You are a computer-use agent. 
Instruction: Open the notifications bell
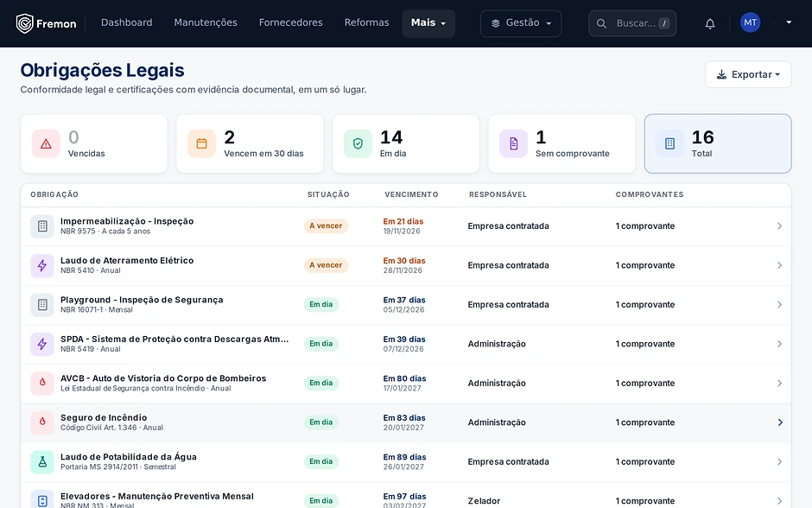(710, 23)
